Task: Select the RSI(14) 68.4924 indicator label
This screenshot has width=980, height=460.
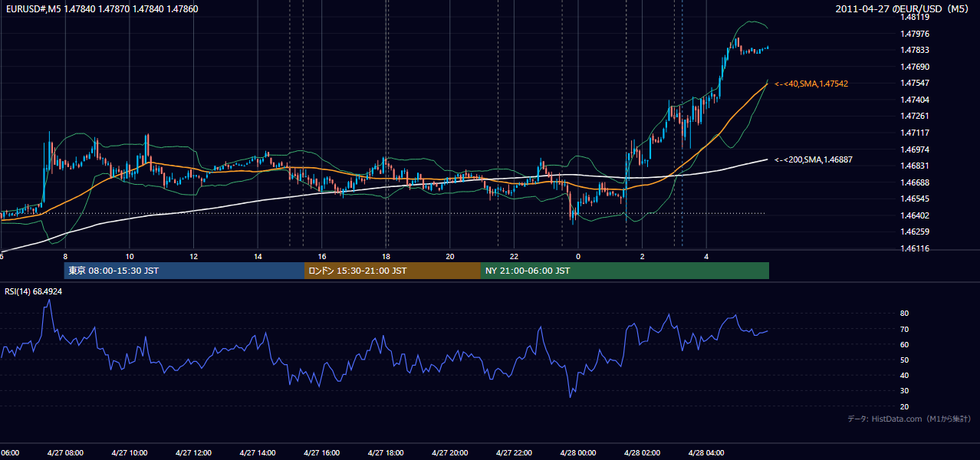Action: (x=34, y=291)
